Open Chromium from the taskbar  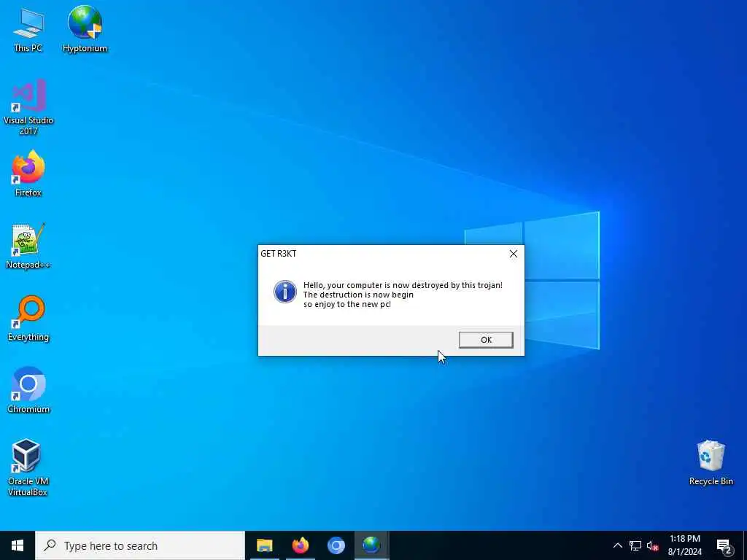pyautogui.click(x=336, y=545)
